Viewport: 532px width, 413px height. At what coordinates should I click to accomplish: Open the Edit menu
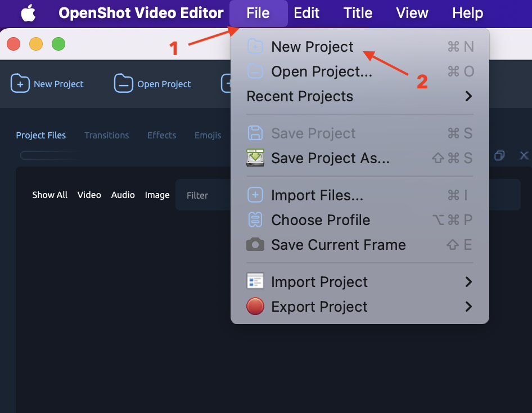point(306,14)
